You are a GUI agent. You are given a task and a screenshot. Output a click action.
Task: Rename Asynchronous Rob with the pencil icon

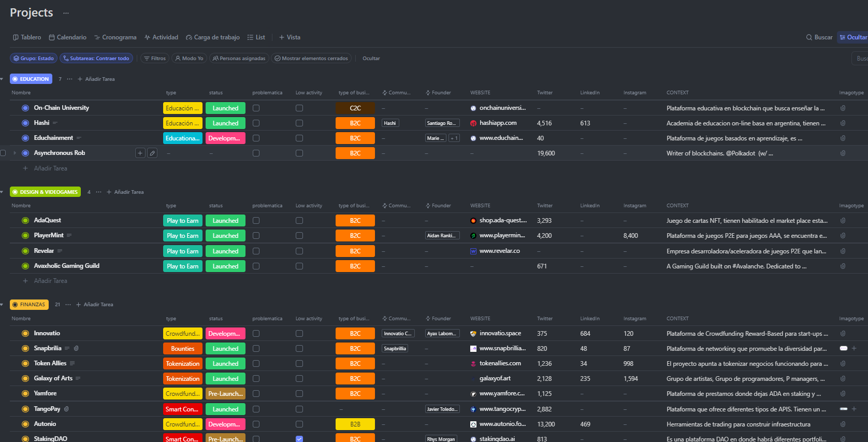point(152,153)
